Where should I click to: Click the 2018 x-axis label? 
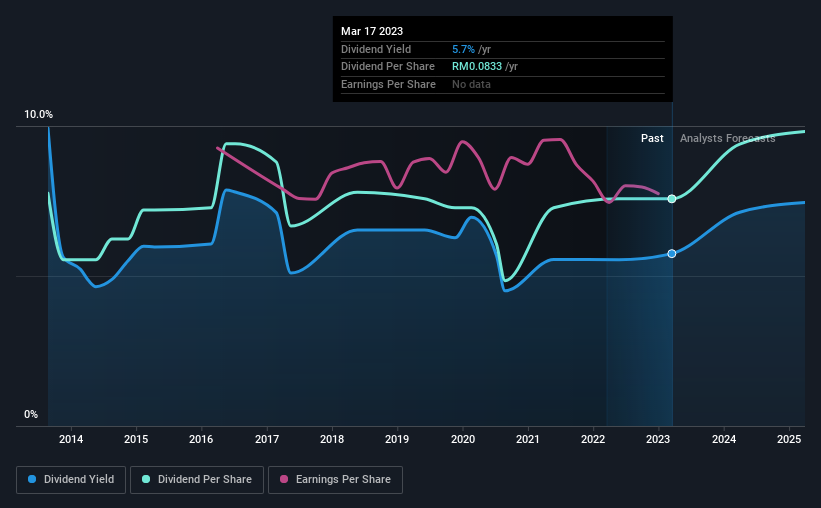[332, 439]
